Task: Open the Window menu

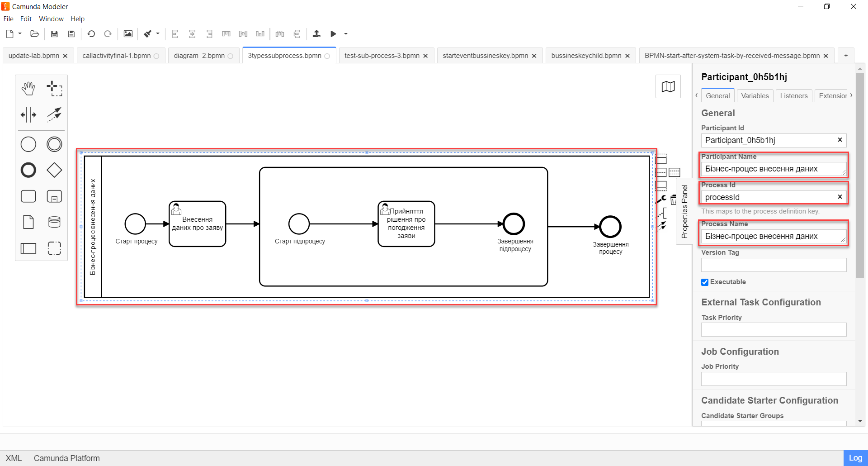Action: coord(51,19)
